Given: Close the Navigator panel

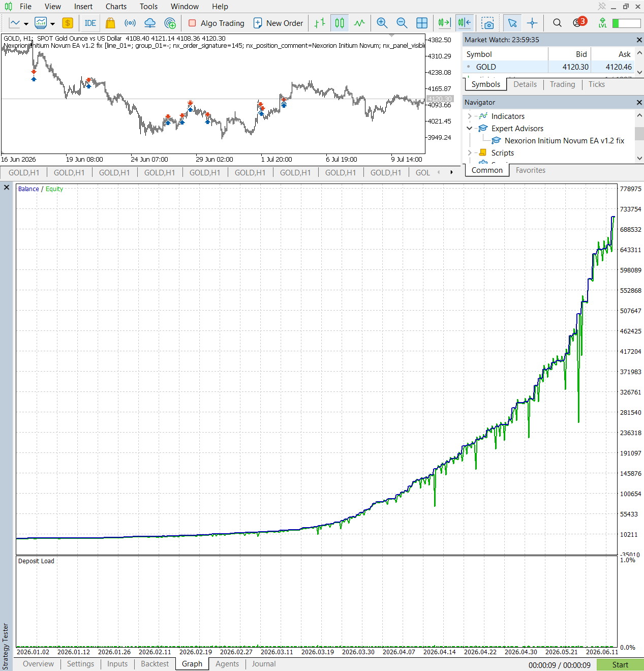Looking at the screenshot, I should pos(639,102).
